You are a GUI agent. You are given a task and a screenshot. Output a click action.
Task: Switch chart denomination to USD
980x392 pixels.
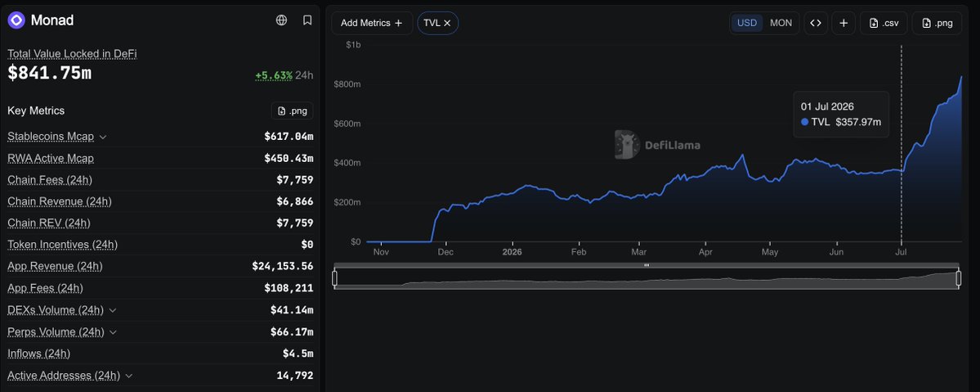(747, 23)
